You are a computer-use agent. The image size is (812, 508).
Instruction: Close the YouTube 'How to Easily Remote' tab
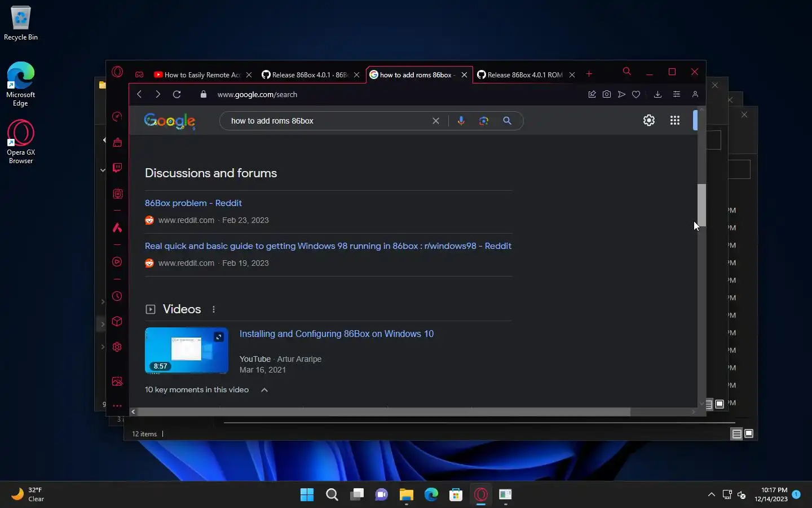coord(249,75)
